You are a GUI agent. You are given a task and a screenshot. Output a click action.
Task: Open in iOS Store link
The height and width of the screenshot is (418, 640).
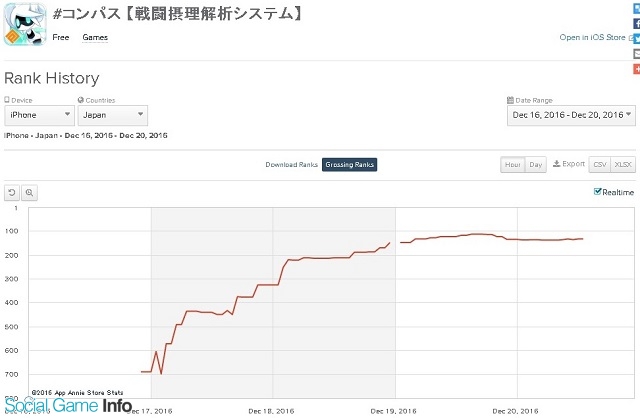(x=592, y=37)
